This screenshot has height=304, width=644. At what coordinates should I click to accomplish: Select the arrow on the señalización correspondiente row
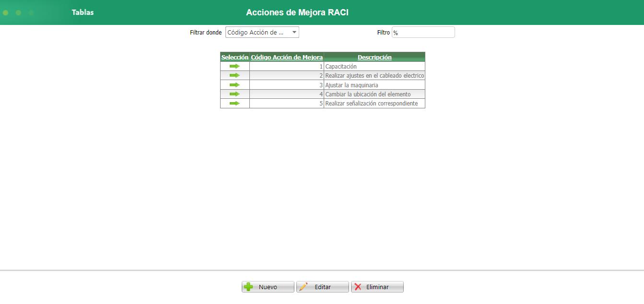coord(234,103)
